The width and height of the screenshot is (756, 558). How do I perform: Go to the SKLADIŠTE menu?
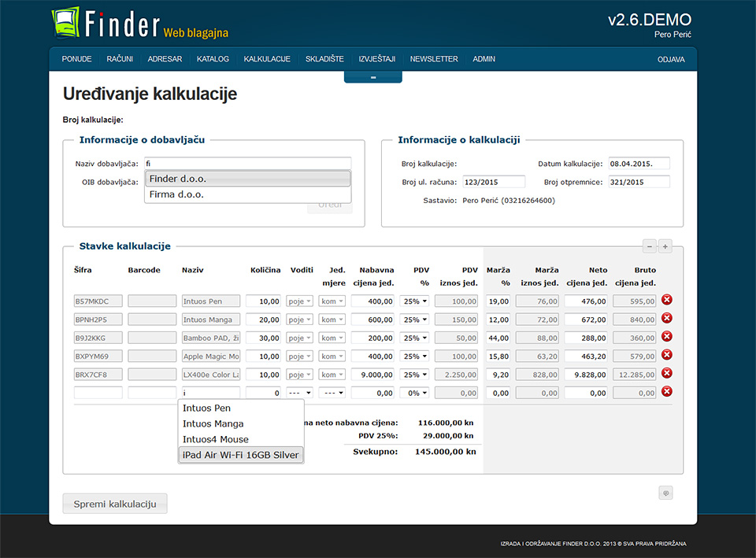pyautogui.click(x=324, y=59)
